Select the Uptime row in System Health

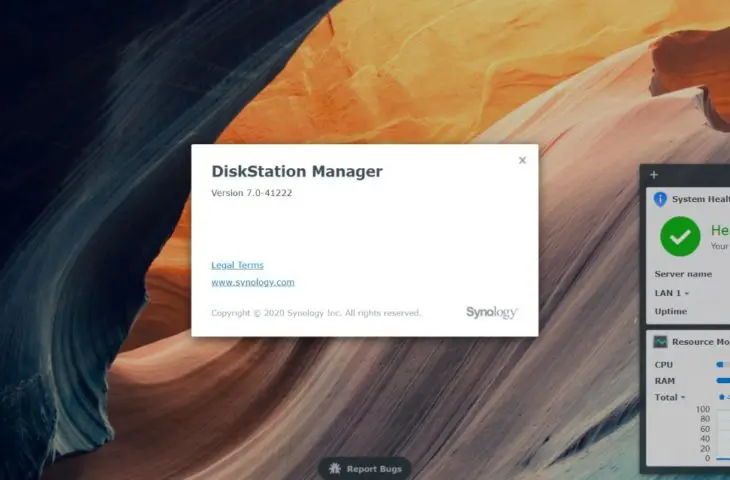pos(671,312)
